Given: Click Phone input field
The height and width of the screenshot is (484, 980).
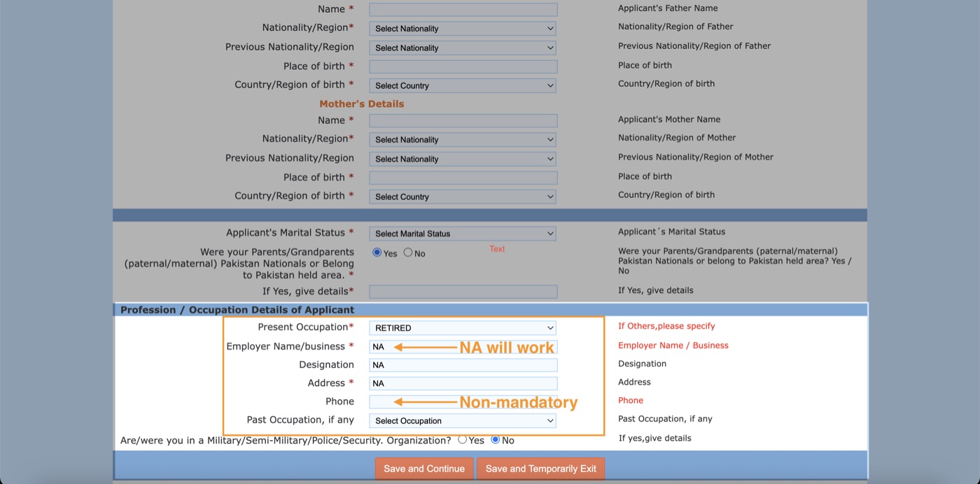Looking at the screenshot, I should pyautogui.click(x=463, y=402).
